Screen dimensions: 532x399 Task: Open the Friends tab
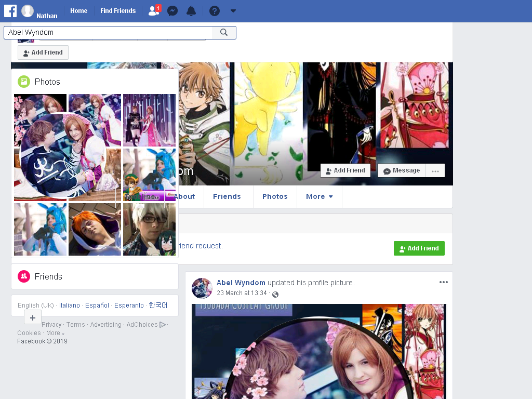click(x=227, y=196)
